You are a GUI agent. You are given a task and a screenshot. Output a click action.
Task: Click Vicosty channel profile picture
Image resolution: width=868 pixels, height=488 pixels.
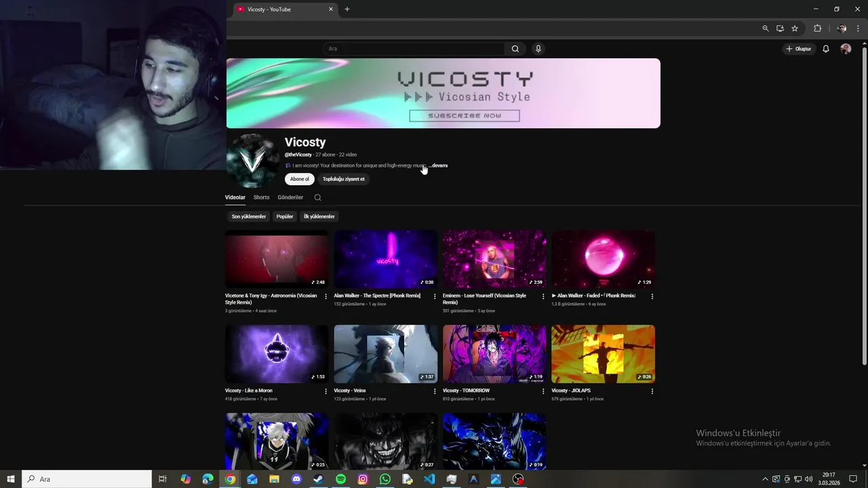[252, 161]
